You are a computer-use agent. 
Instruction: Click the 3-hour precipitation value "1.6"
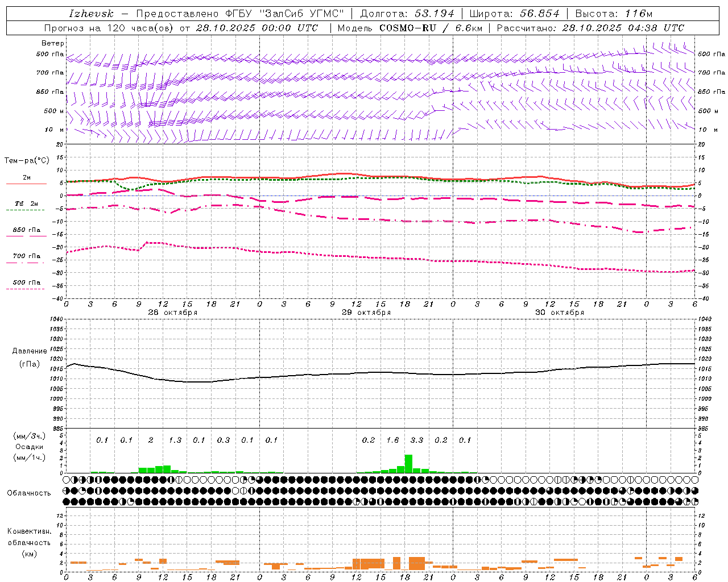[x=392, y=440]
